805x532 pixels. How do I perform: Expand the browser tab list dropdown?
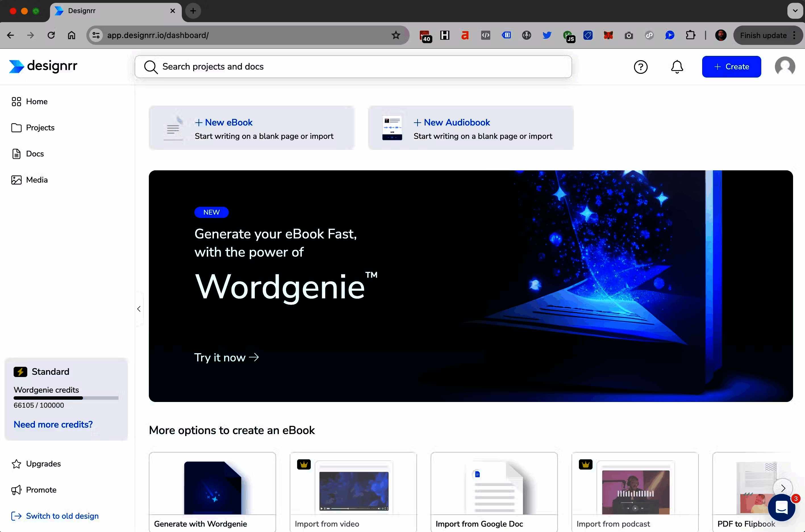[795, 11]
